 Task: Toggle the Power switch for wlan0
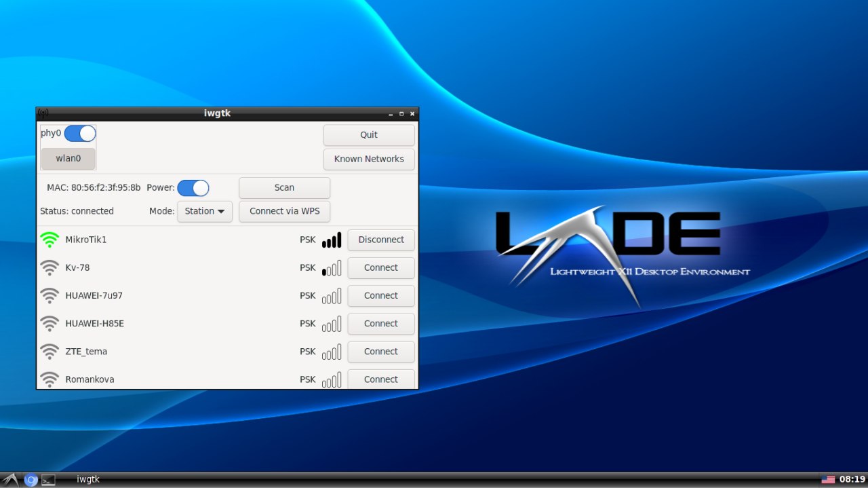click(x=193, y=188)
